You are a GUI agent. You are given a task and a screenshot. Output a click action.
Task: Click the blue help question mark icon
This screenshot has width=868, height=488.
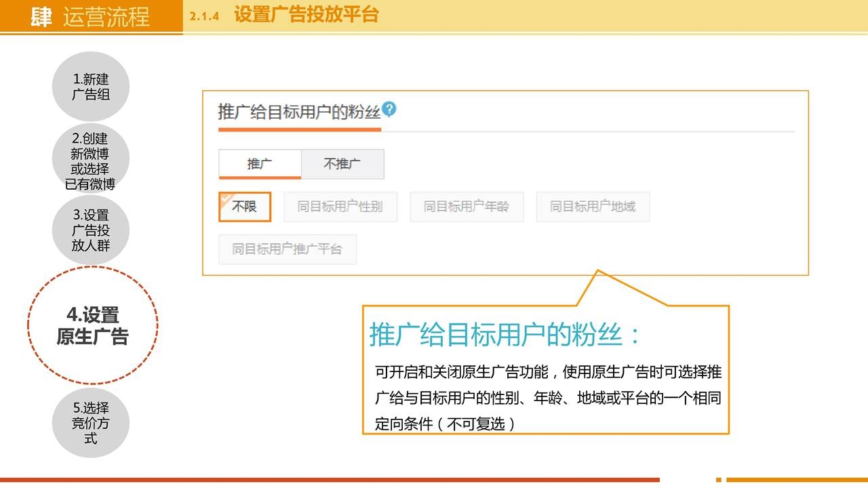[389, 109]
